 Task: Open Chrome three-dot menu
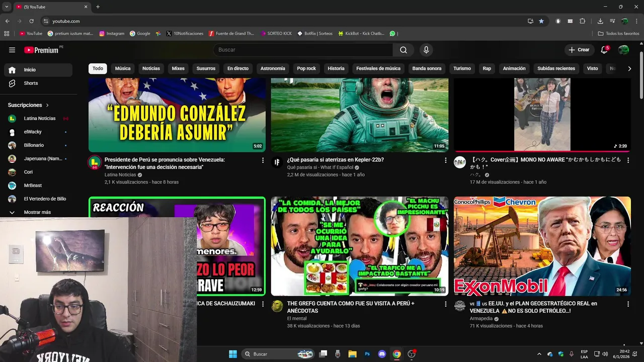(636, 21)
